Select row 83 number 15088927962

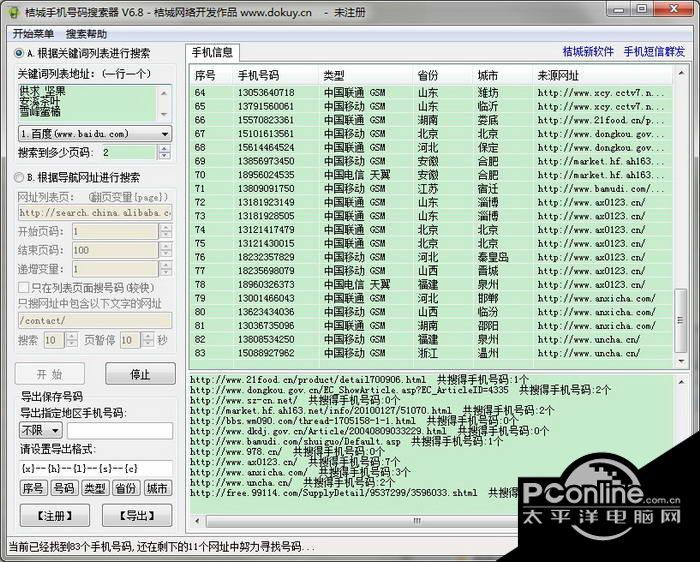click(x=431, y=353)
